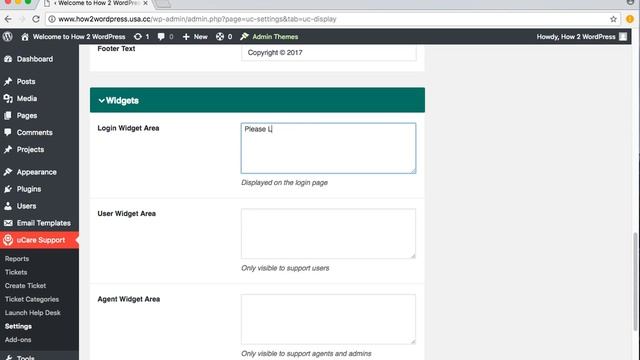Open Welcome to How 2 WordPress site menu
640x360 pixels.
pos(79,37)
